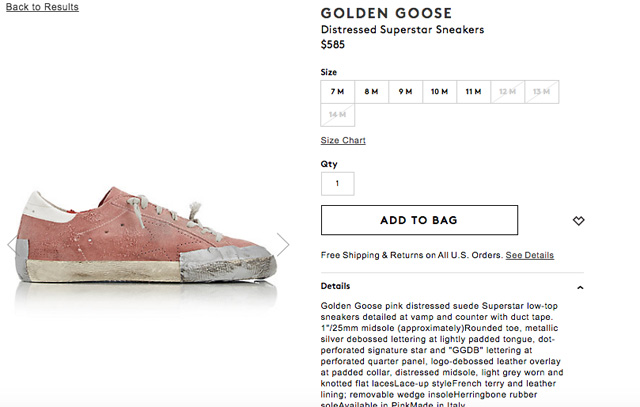Open the Size Chart link
This screenshot has width=640, height=407.
[343, 140]
